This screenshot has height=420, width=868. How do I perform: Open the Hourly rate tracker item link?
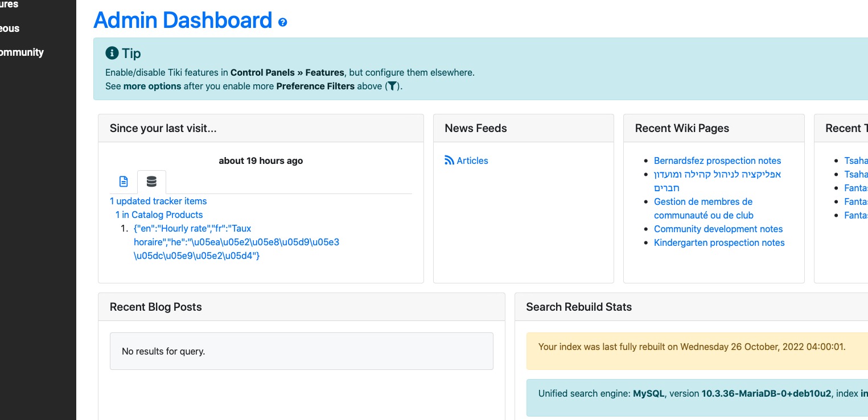pos(236,242)
